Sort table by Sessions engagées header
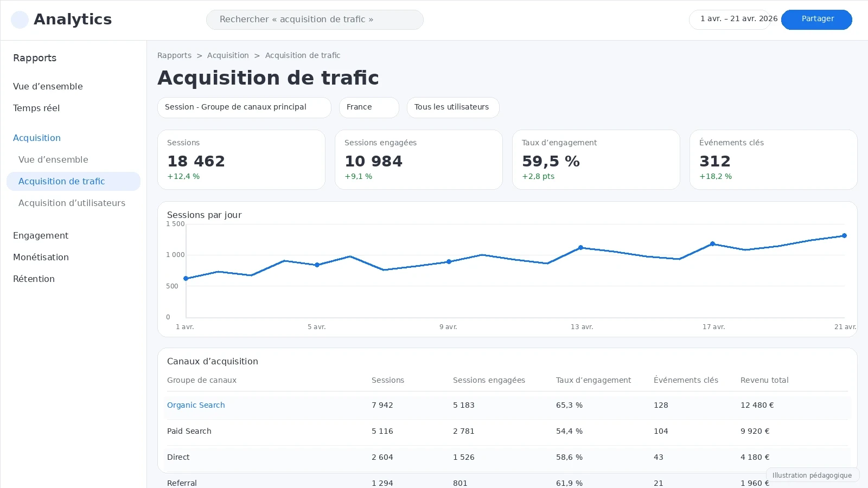Screen dimensions: 868x488 coord(489,380)
